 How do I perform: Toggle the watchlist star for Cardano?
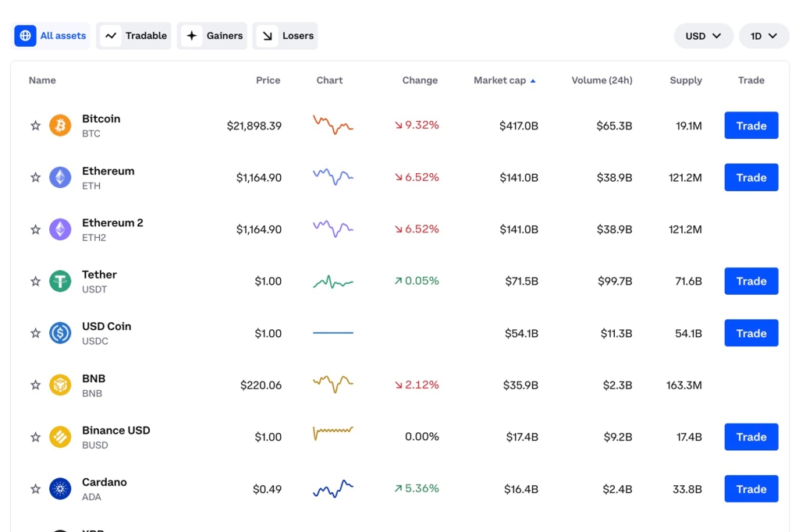coord(35,489)
